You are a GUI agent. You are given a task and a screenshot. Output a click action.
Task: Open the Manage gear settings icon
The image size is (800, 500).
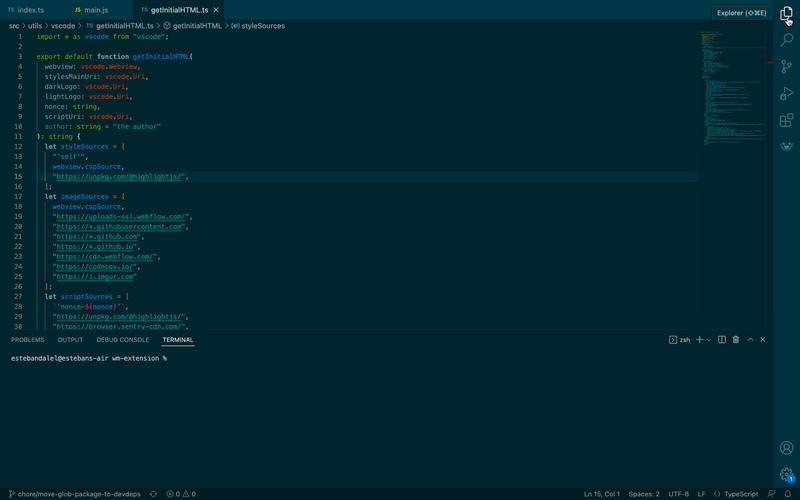point(786,474)
